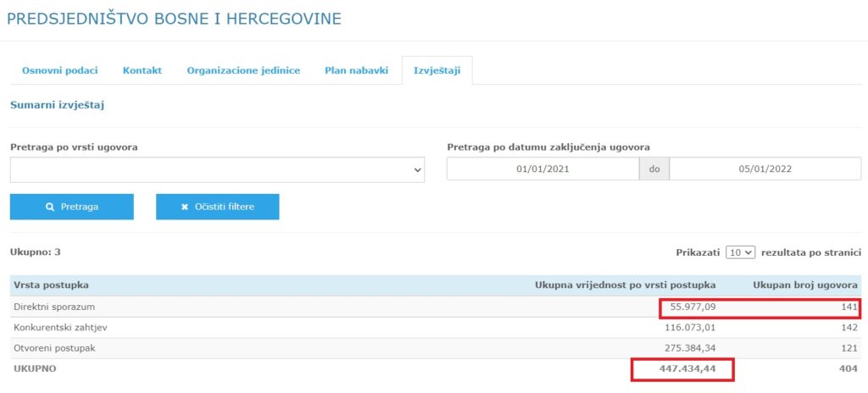Image resolution: width=868 pixels, height=393 pixels.
Task: Sort by Vrsta postupka column header
Action: click(x=52, y=285)
